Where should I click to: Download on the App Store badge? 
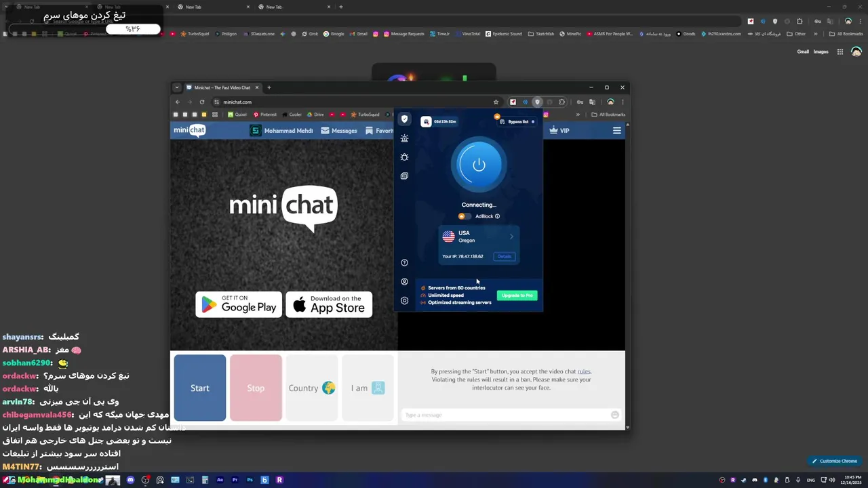pos(329,304)
